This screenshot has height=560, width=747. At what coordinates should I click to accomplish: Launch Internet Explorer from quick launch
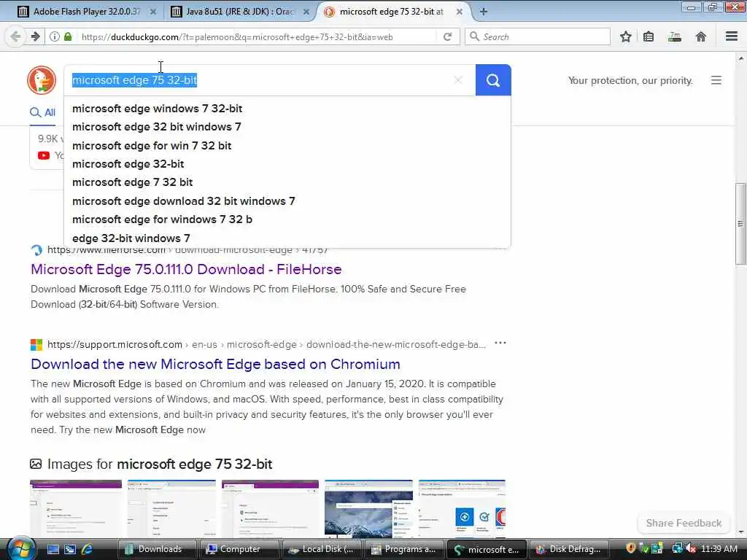pos(88,549)
